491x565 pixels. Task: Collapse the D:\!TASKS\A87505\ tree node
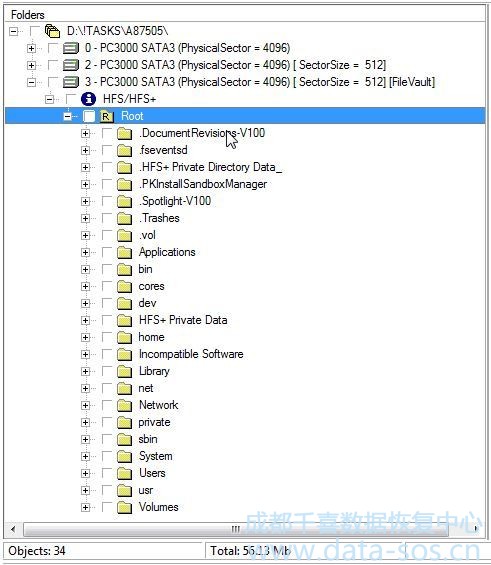(x=13, y=31)
